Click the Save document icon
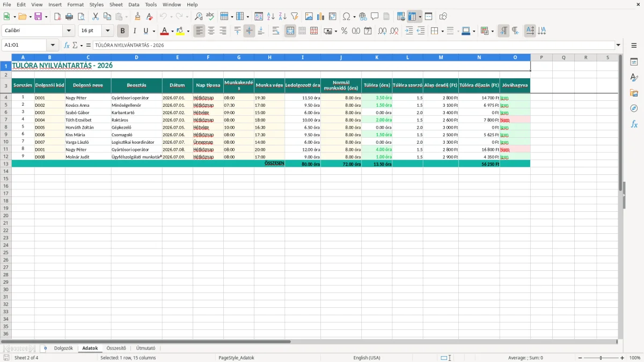 (38, 17)
